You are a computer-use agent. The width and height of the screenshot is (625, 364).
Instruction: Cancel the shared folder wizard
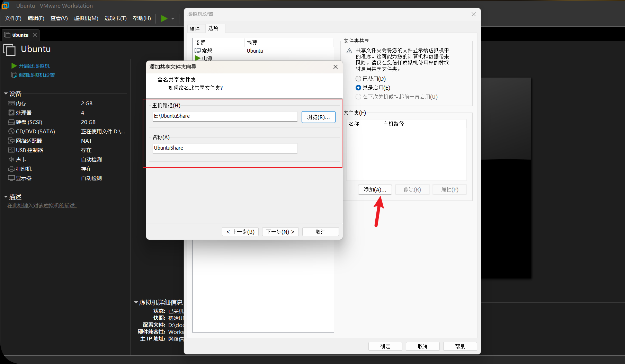[321, 232]
